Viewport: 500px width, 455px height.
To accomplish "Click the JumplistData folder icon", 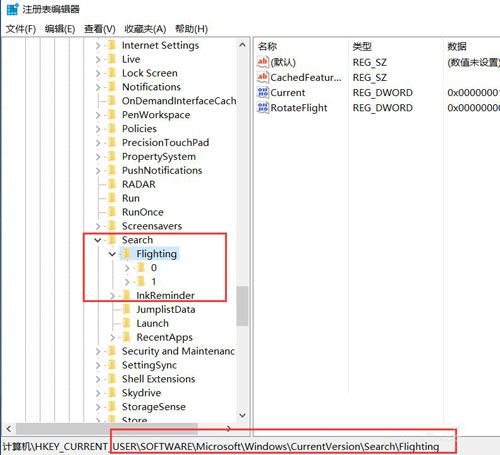I will (126, 309).
